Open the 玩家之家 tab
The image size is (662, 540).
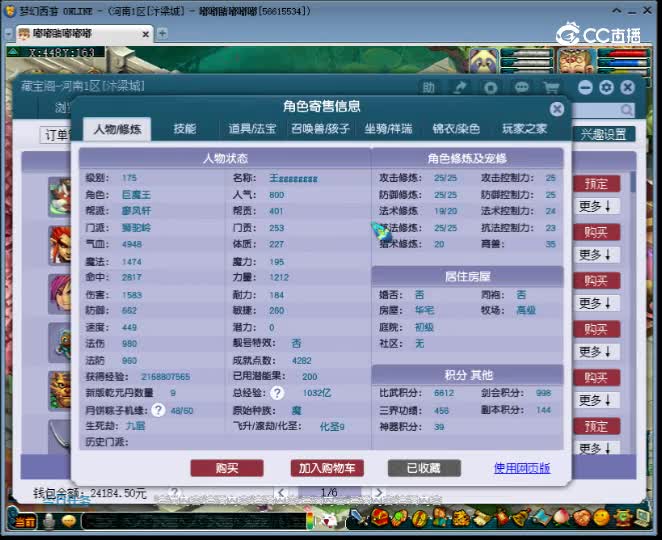(x=524, y=128)
